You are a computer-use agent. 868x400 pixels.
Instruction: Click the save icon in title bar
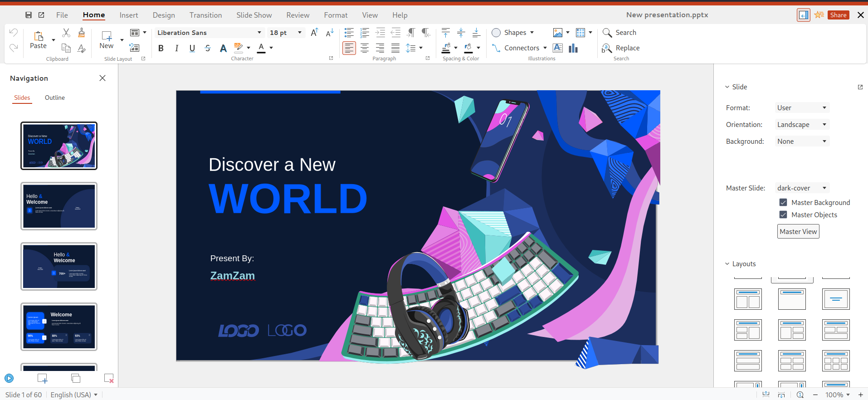coord(29,15)
